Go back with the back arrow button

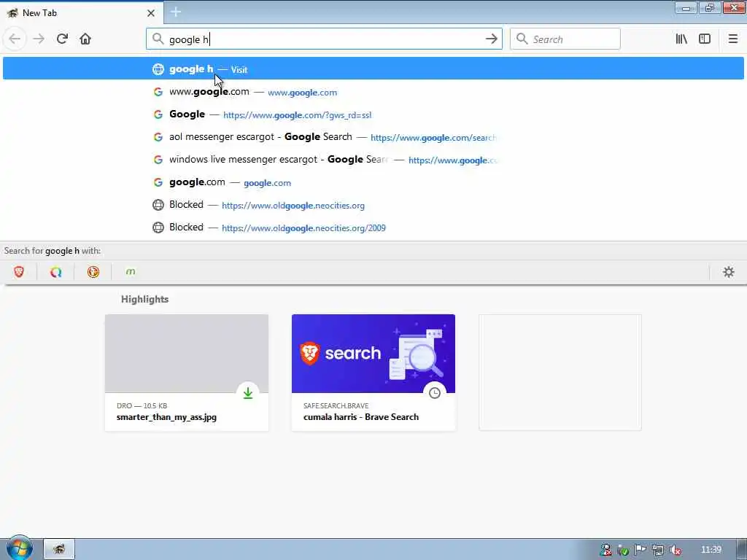[x=15, y=39]
